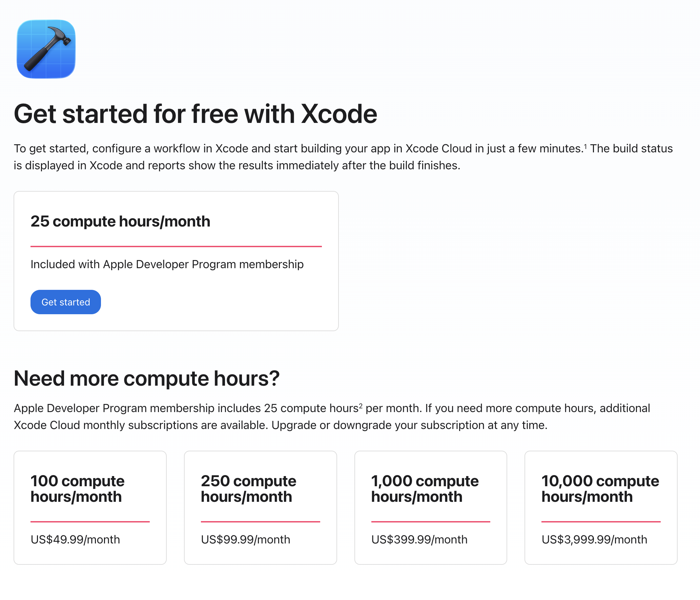Choose the 100 compute hours/month plan title

(x=78, y=489)
